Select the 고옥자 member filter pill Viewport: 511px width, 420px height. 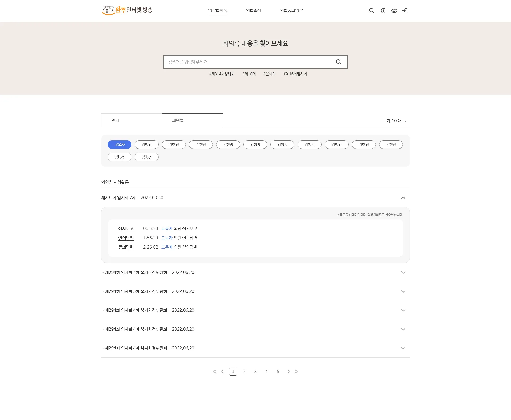119,145
